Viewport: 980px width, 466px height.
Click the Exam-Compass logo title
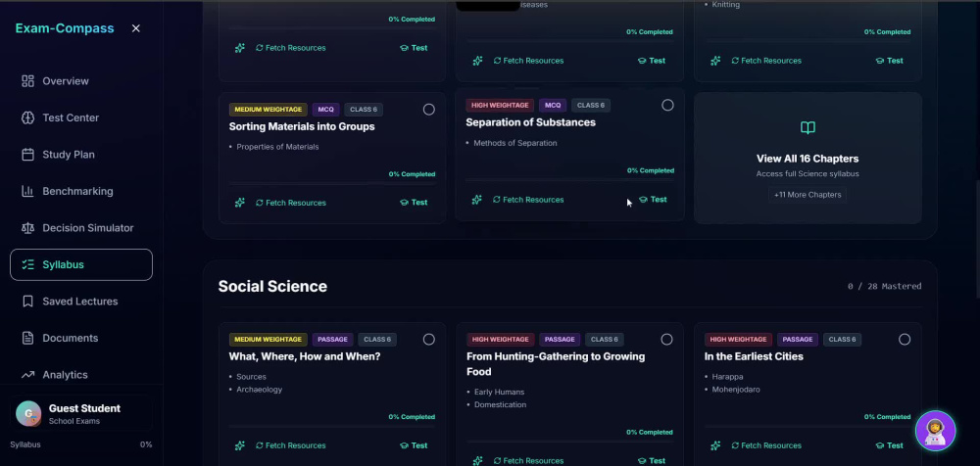65,28
